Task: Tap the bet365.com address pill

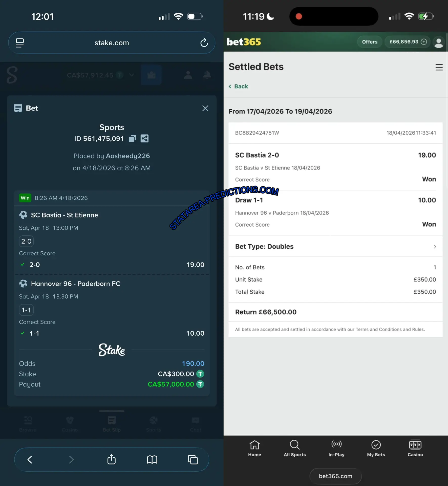Action: [335, 476]
